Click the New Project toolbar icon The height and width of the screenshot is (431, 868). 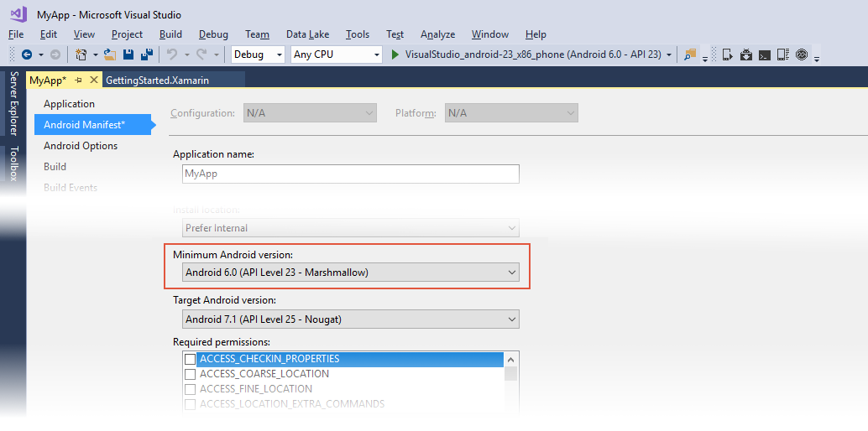[x=81, y=55]
